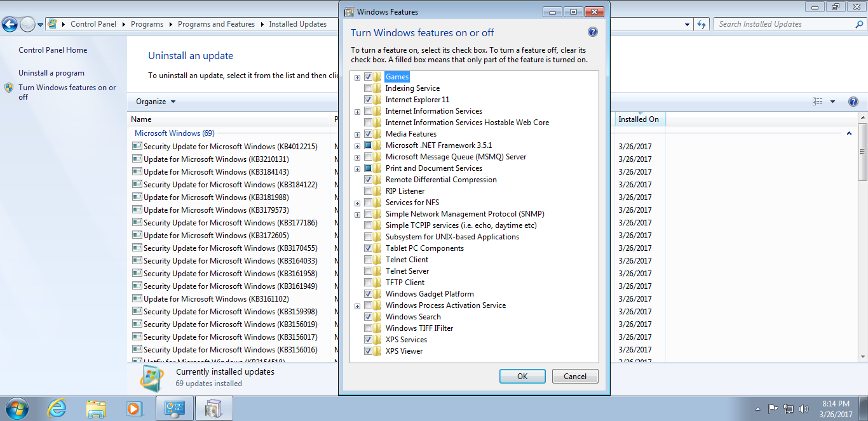Expand Microsoft .NET Framework 3.5.1 node

357,146
